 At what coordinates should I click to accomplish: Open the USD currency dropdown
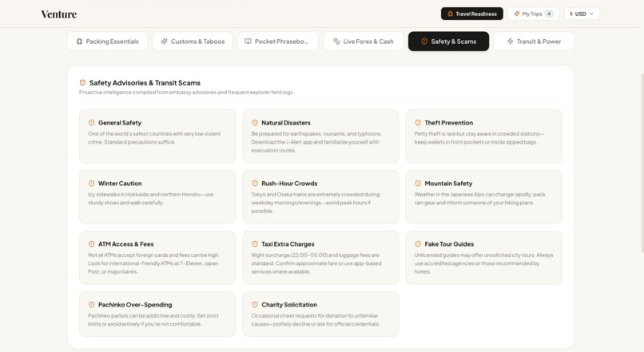[582, 14]
